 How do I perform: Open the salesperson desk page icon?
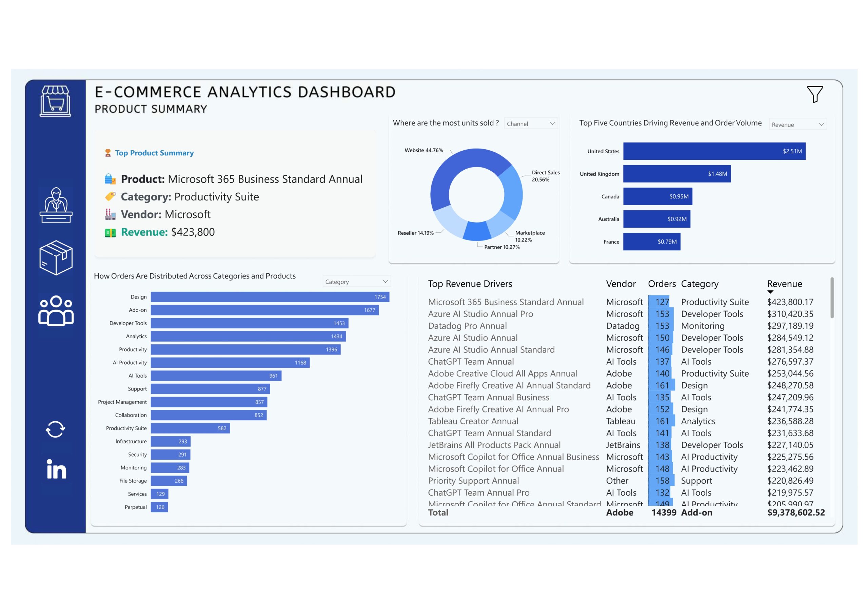tap(56, 205)
